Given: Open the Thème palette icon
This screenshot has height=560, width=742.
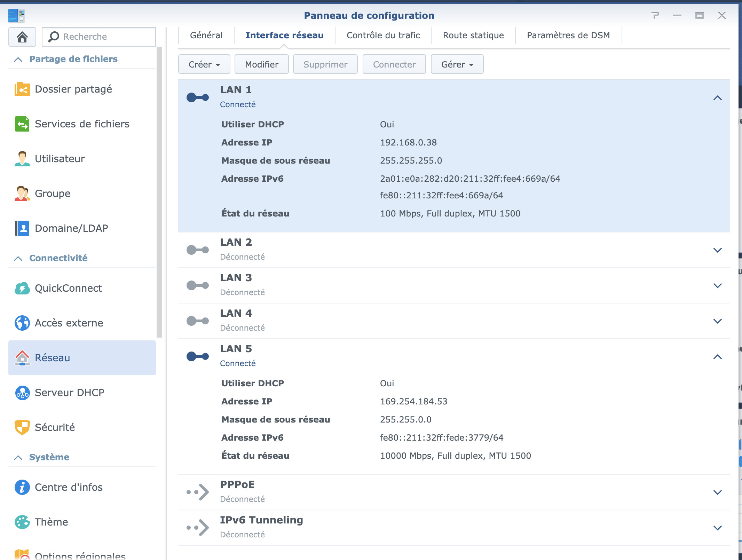Looking at the screenshot, I should 22,522.
